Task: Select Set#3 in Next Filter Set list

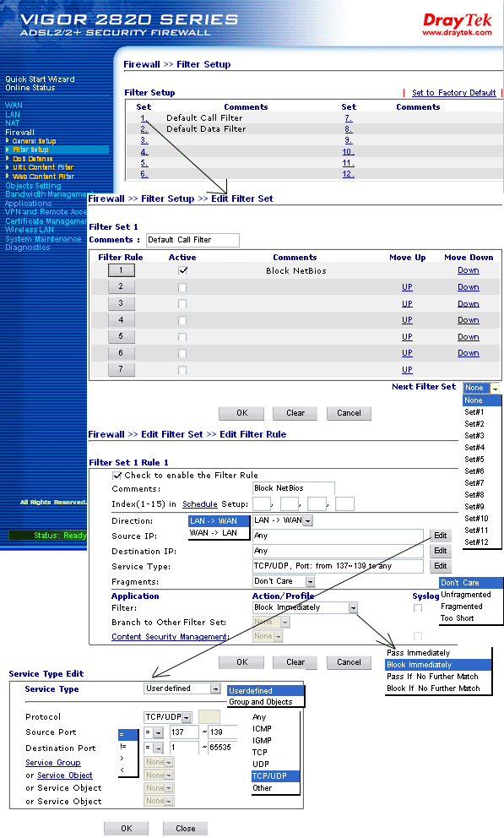Action: (x=474, y=436)
